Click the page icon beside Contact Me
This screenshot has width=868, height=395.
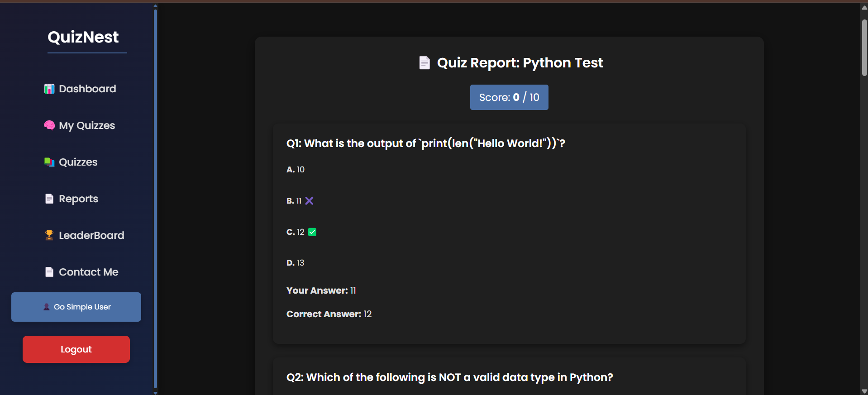click(x=49, y=272)
